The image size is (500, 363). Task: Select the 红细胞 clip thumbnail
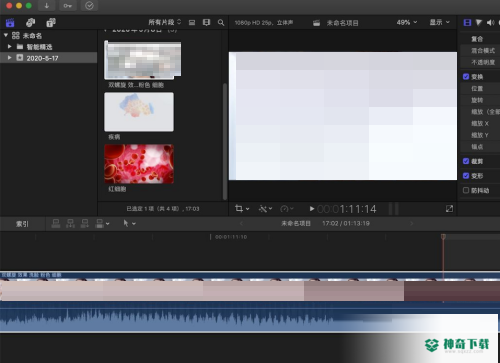[x=139, y=164]
